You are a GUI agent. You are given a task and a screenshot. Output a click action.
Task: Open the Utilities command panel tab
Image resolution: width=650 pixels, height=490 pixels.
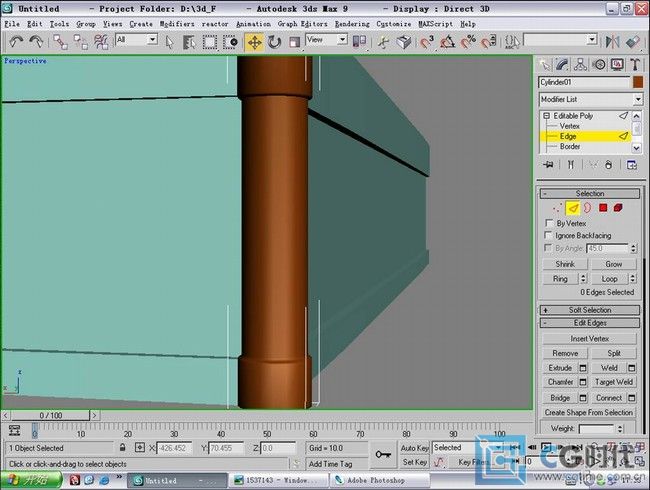tap(635, 65)
